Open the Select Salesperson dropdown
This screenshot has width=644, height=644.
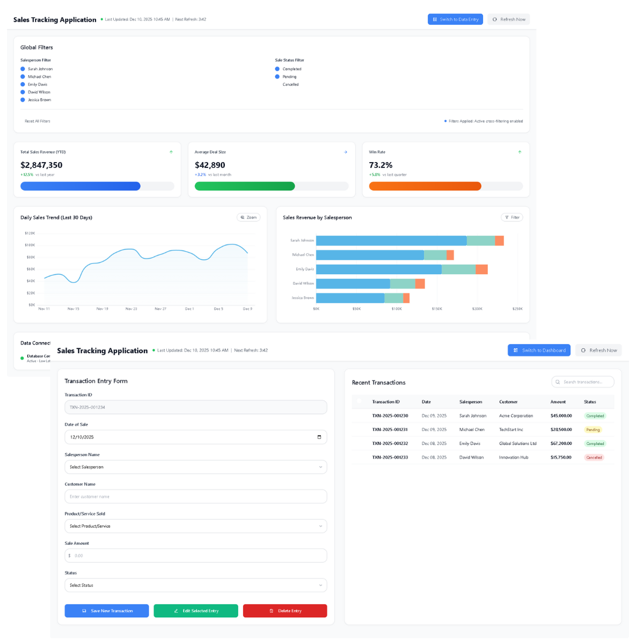[x=195, y=467]
